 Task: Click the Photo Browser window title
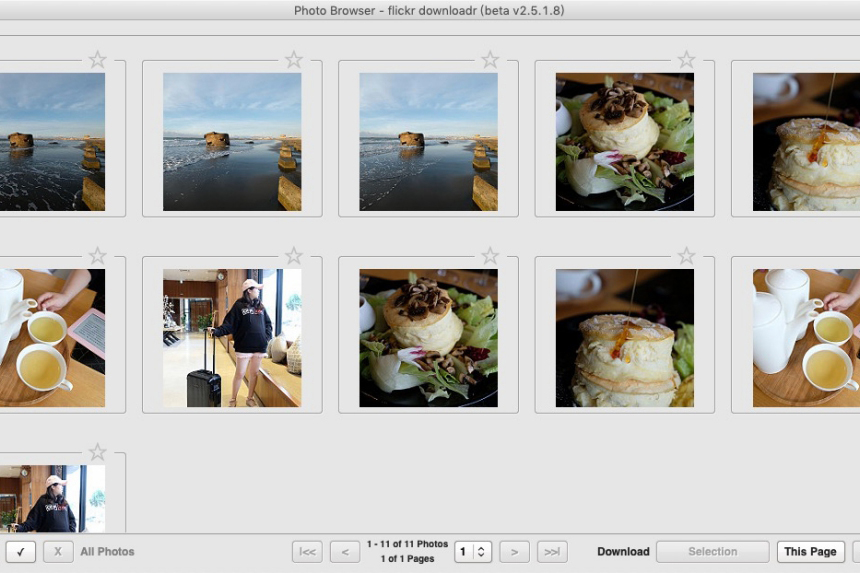point(429,10)
